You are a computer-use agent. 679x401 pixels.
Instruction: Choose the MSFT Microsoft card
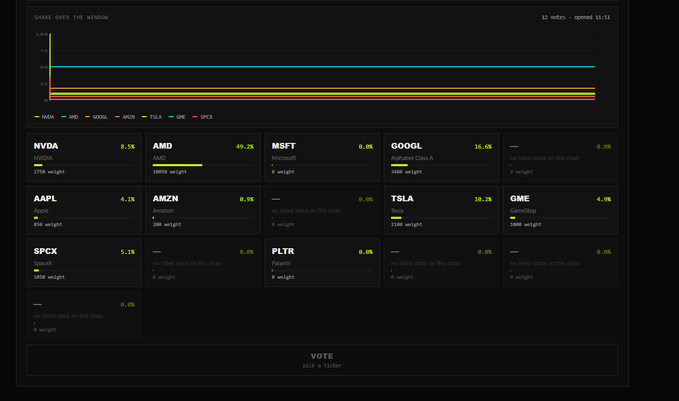pyautogui.click(x=322, y=158)
